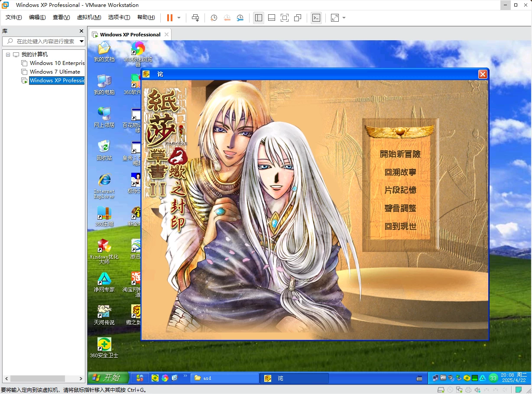Collapse the 我的计算机 tree node
The height and width of the screenshot is (394, 532).
(8, 55)
